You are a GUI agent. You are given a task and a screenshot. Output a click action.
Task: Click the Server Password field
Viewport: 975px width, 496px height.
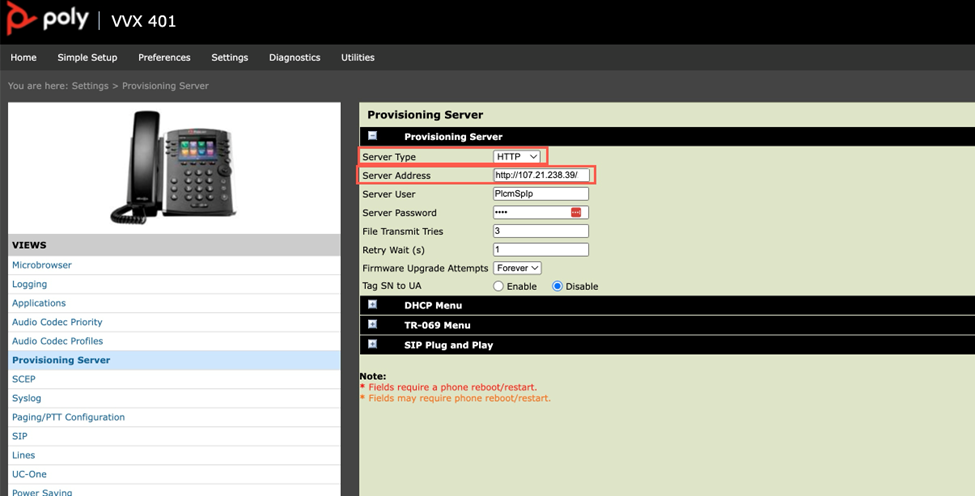pyautogui.click(x=541, y=213)
